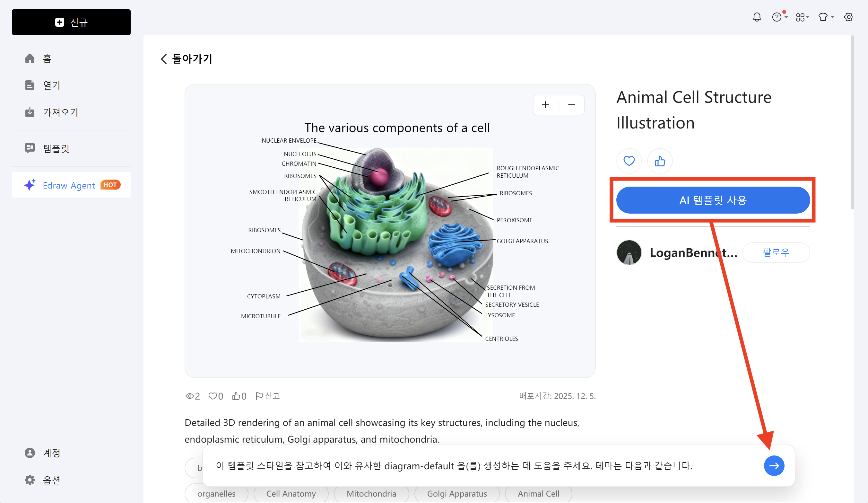Screen dimensions: 868x503
Task: Open settings gear in top bar
Action: [848, 17]
